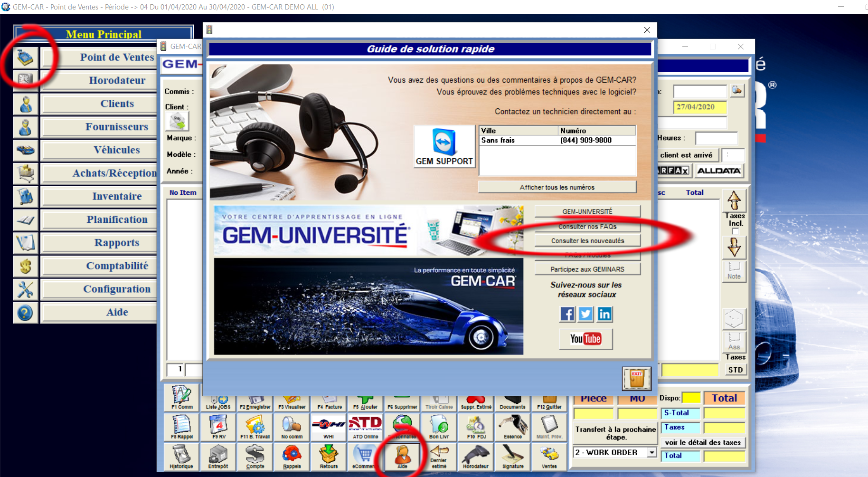868x477 pixels.
Task: Click the Point de Ventes cash register icon
Action: coord(26,57)
